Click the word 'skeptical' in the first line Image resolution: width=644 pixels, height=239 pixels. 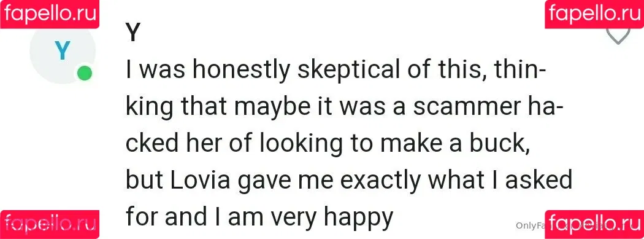point(348,71)
